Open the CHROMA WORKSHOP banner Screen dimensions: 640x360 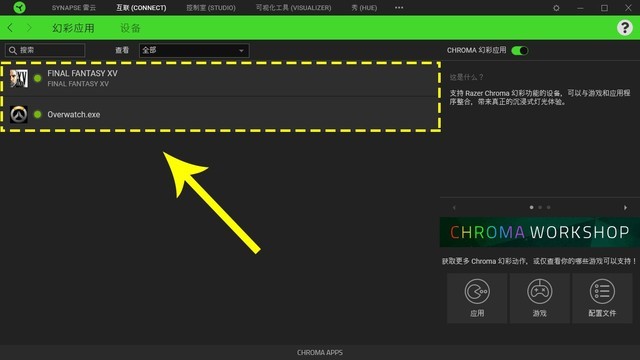coord(540,232)
